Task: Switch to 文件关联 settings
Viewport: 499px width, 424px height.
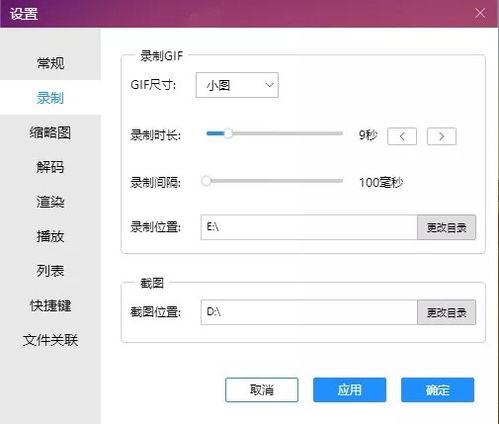Action: tap(50, 340)
